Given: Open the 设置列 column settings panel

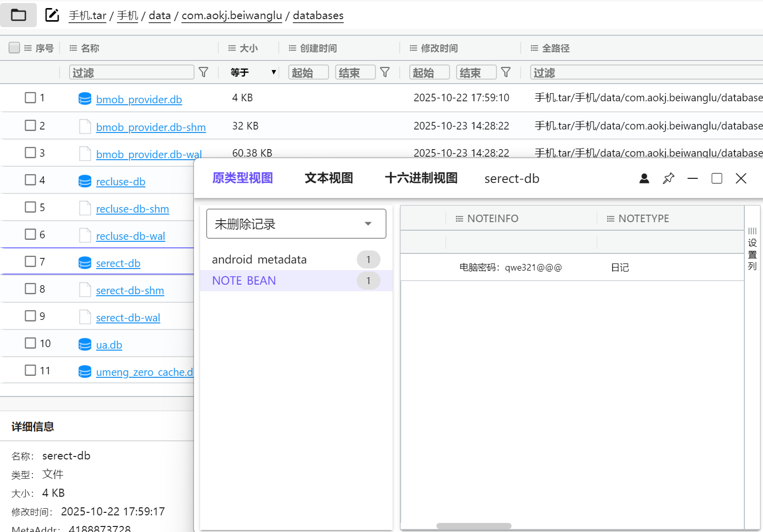Looking at the screenshot, I should pos(752,248).
